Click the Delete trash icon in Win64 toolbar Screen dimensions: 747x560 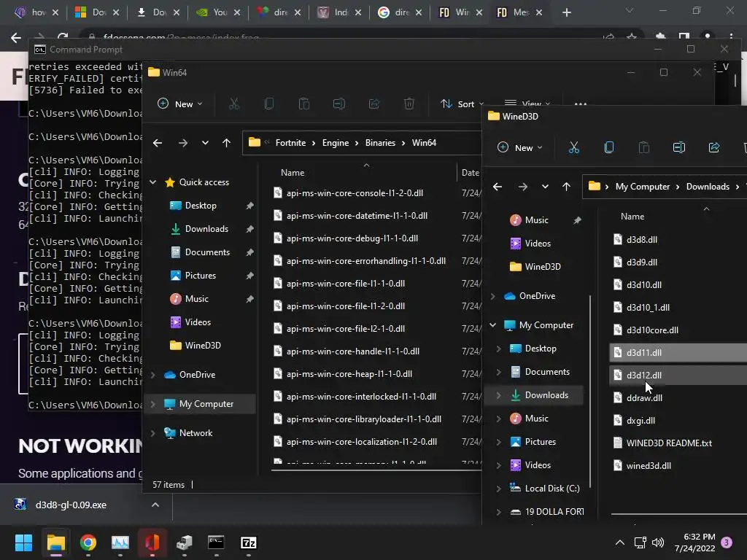tap(409, 104)
